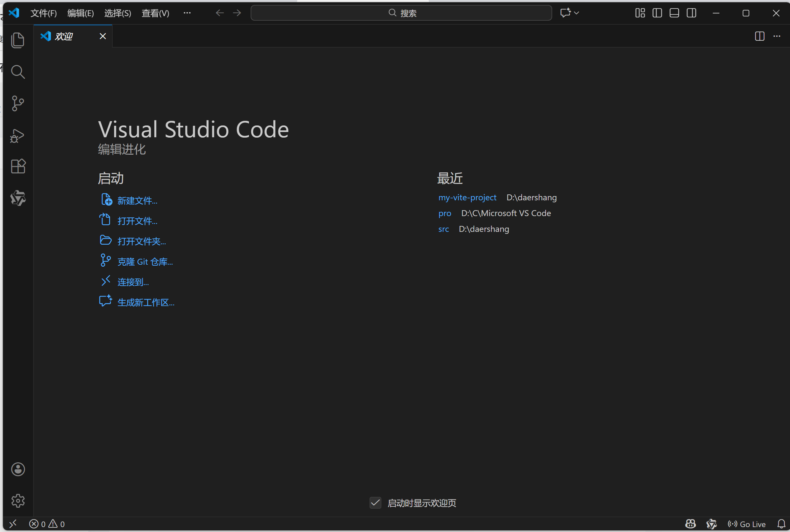Open recent project my-vite-project
Image resolution: width=790 pixels, height=532 pixels.
tap(467, 197)
